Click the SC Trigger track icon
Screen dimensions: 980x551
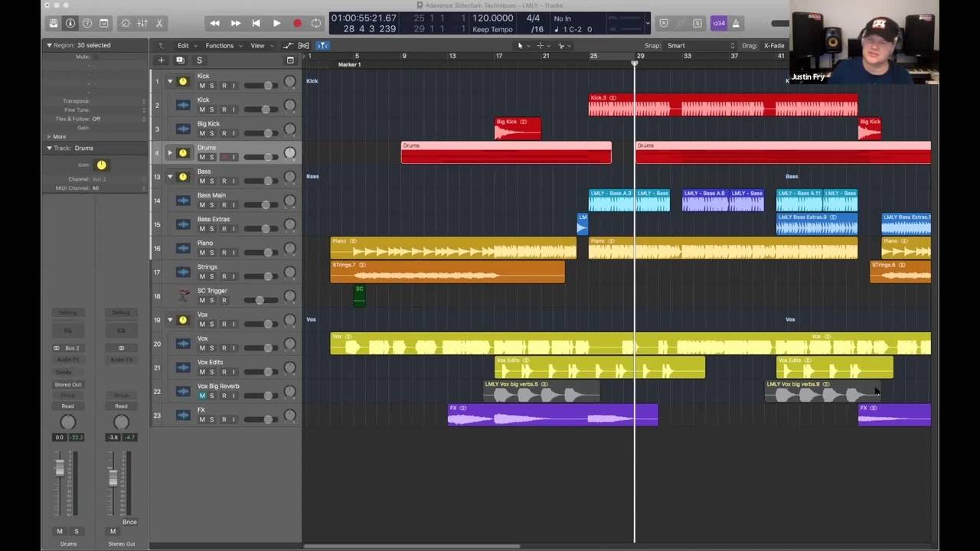tap(183, 295)
